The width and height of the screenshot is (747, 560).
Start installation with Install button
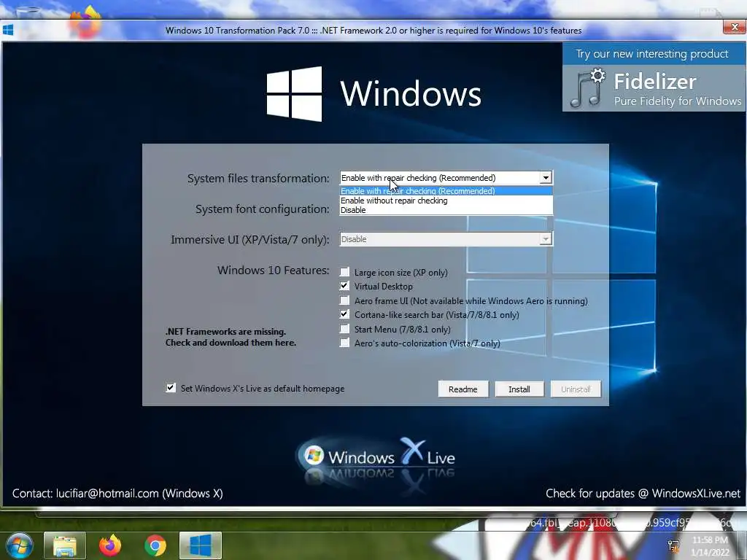click(519, 389)
